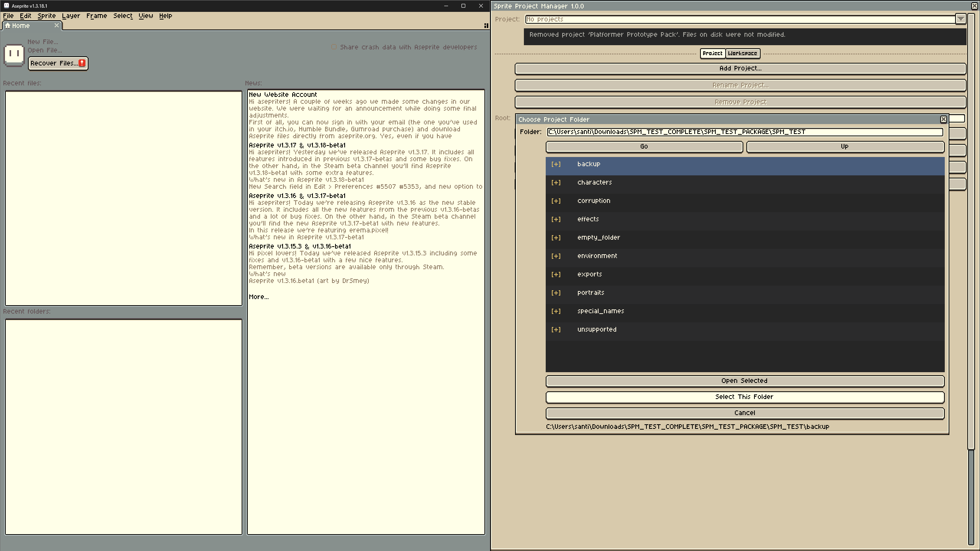Expand the characters folder plus icon
Screen dimensions: 980x551
pos(556,183)
